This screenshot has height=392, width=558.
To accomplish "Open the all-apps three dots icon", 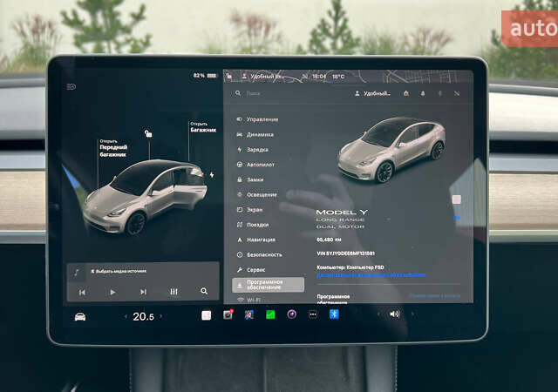I will click(313, 314).
